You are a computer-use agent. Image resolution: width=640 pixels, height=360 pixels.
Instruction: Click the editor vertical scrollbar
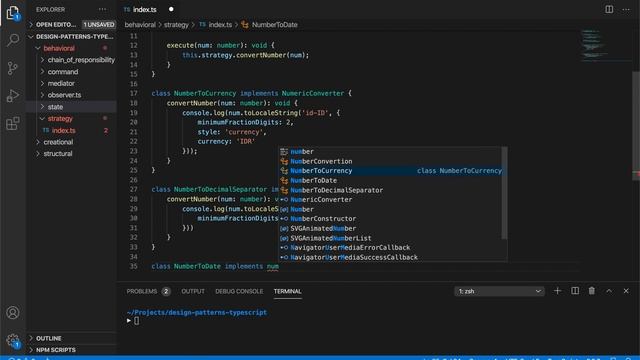(x=636, y=127)
